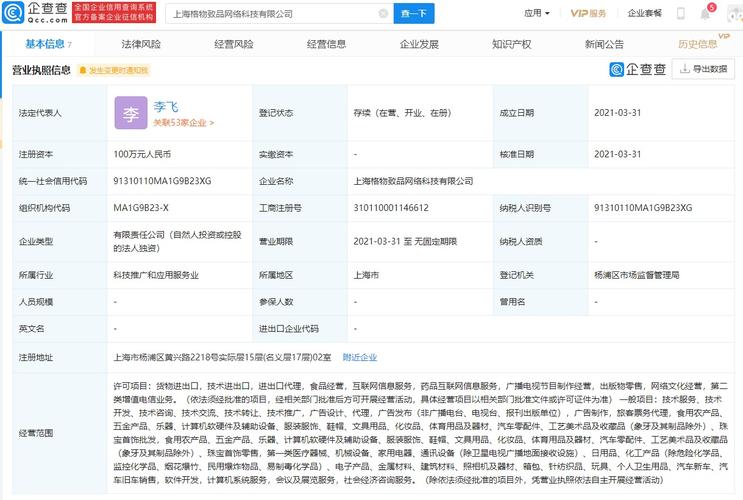The height and width of the screenshot is (500, 743).
Task: Switch to 经营风险 tab
Action: click(234, 44)
